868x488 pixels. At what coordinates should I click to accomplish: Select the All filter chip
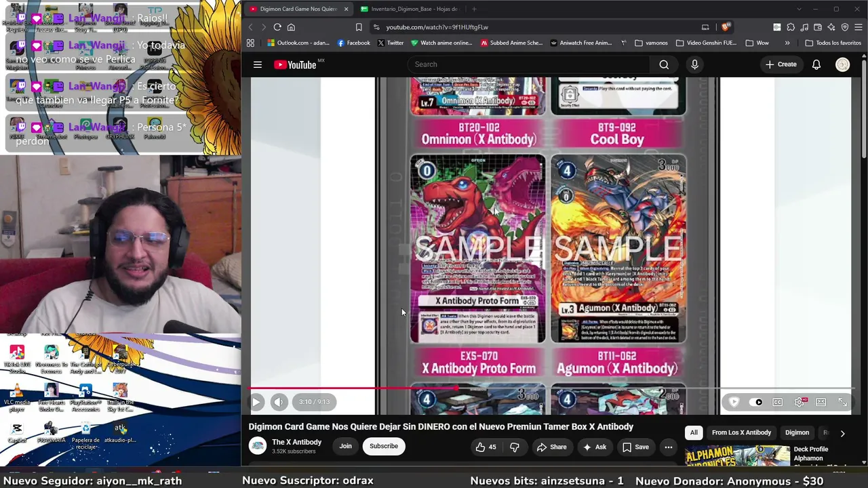coord(694,432)
